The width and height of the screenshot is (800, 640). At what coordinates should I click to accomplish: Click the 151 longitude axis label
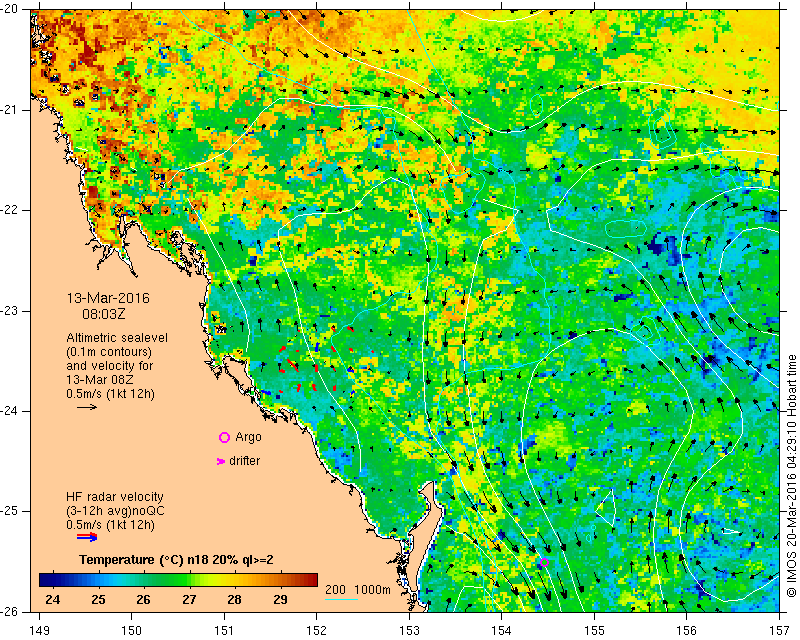(x=224, y=631)
